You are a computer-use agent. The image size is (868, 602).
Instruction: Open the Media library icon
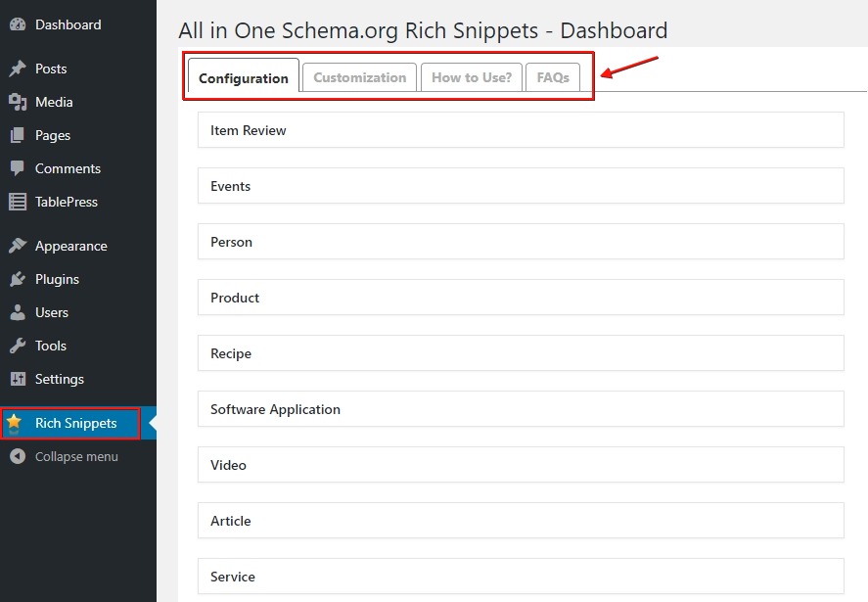coord(20,102)
